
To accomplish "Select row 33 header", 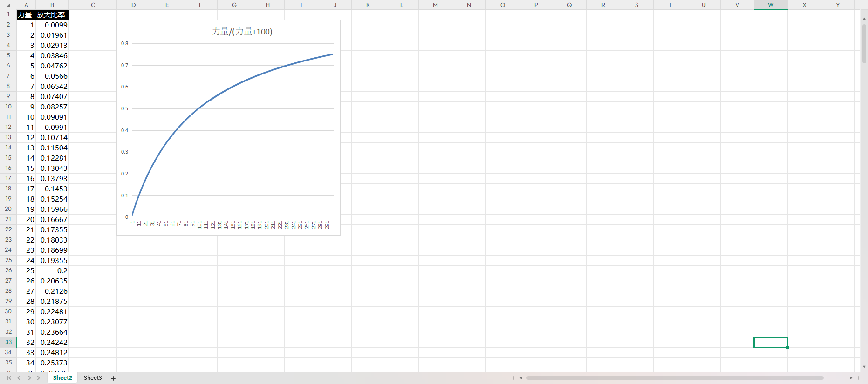I will point(8,342).
